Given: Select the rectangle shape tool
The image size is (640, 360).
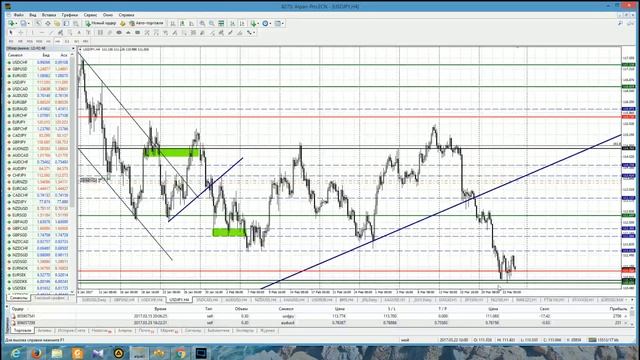Looking at the screenshot, I should (x=138, y=32).
